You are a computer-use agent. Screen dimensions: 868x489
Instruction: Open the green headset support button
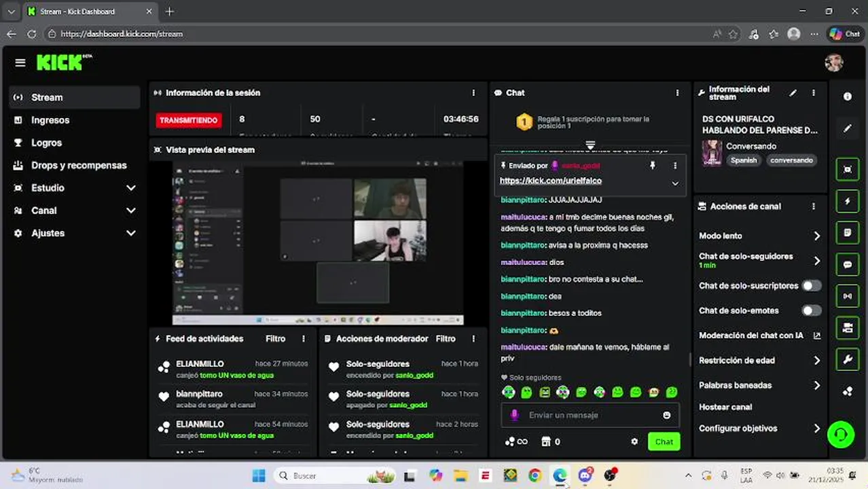tap(841, 434)
